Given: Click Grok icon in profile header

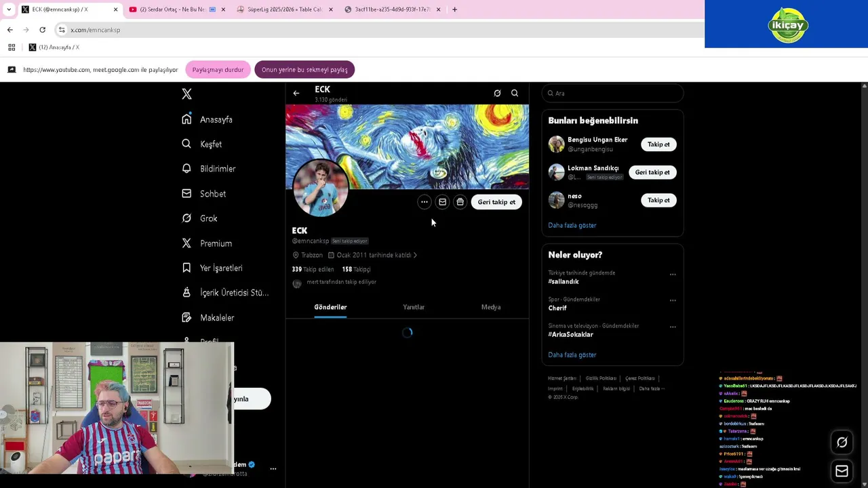Looking at the screenshot, I should tap(497, 93).
